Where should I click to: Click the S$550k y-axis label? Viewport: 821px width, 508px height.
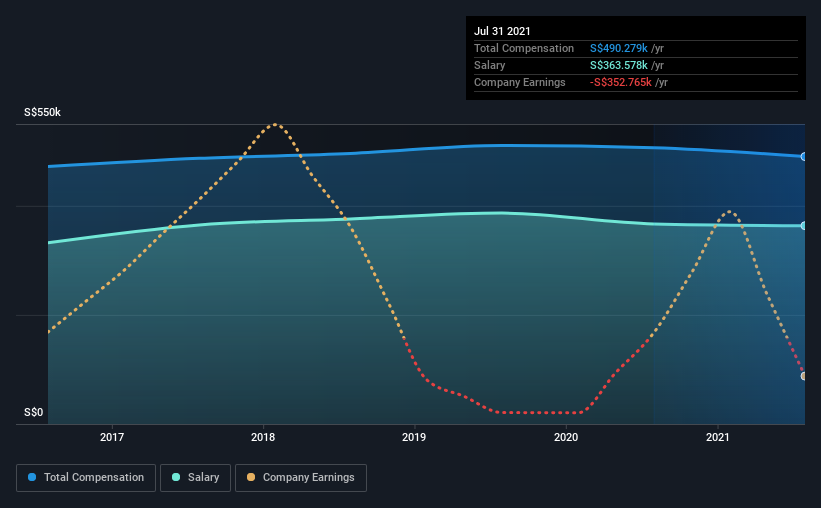[42, 112]
